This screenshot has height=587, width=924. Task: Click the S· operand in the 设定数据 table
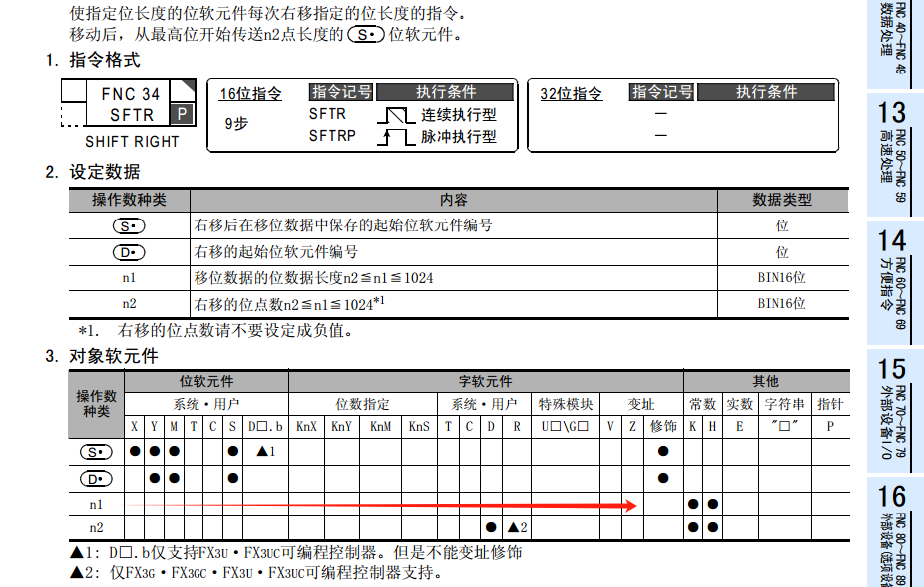click(129, 226)
